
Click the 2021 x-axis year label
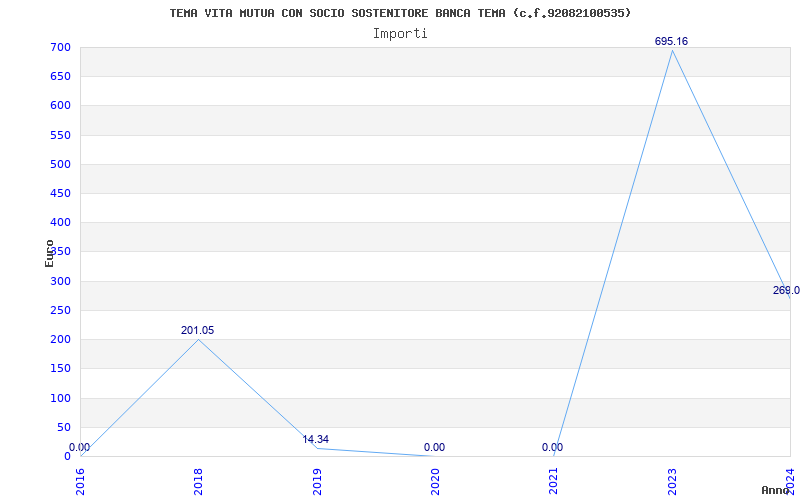tap(554, 482)
